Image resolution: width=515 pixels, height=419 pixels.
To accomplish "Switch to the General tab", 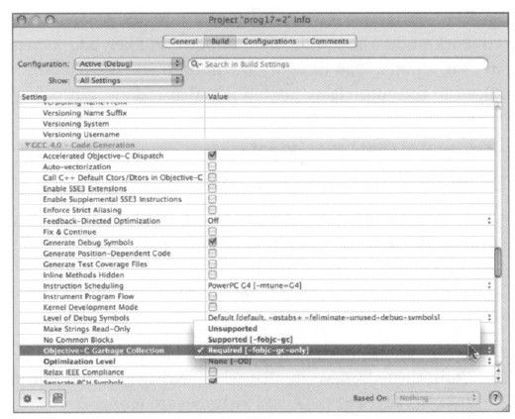I will 183,41.
